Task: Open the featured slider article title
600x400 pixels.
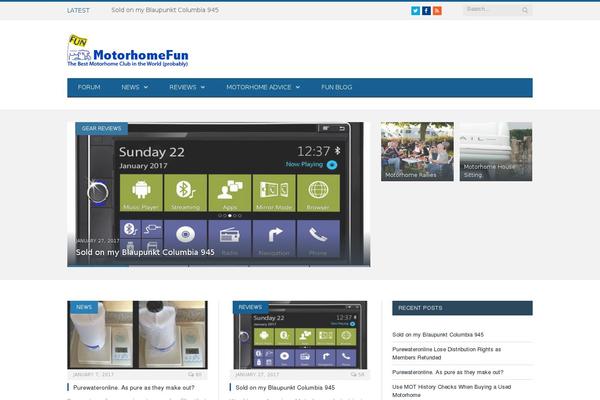Action: pyautogui.click(x=145, y=252)
